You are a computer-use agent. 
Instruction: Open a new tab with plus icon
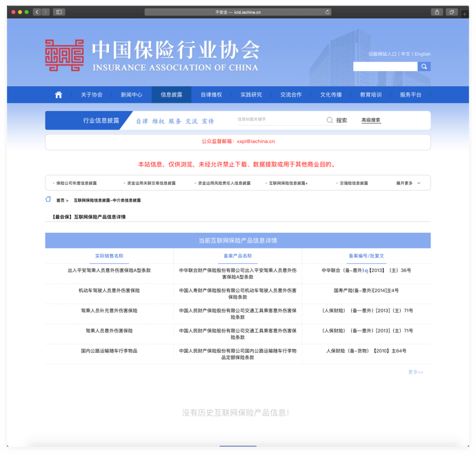click(464, 14)
